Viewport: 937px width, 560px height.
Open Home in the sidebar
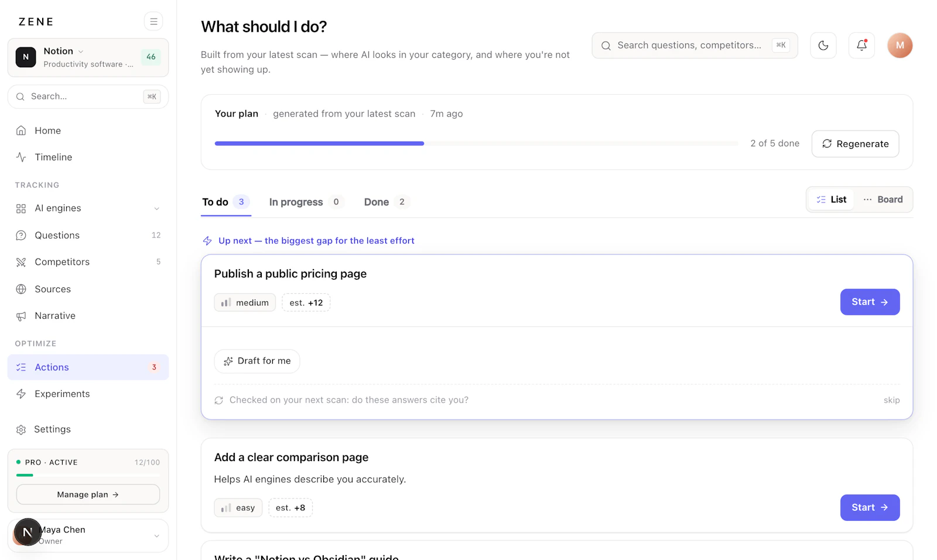point(88,130)
